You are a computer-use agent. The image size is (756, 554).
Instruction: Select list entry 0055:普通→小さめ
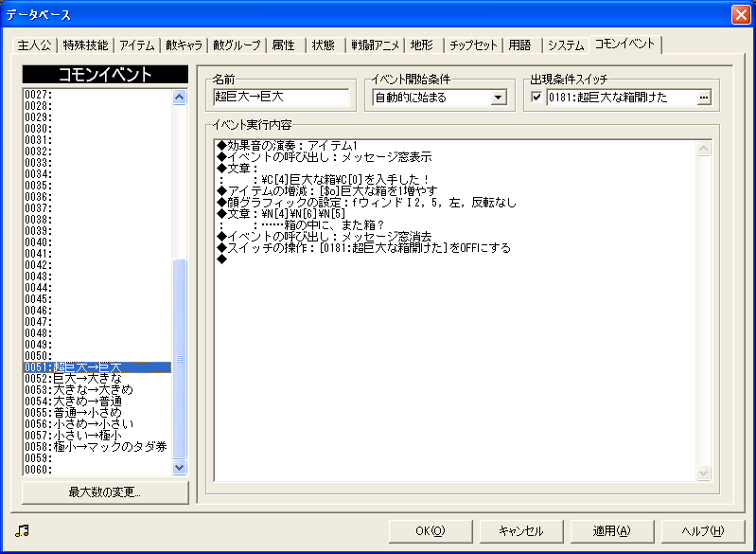(97, 413)
